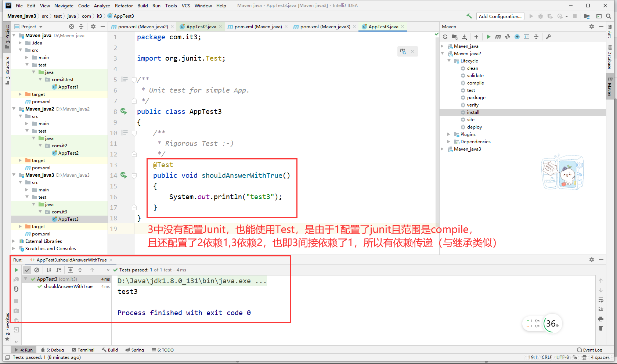This screenshot has width=617, height=364.
Task: Click CRLF line separator status
Action: tap(546, 357)
